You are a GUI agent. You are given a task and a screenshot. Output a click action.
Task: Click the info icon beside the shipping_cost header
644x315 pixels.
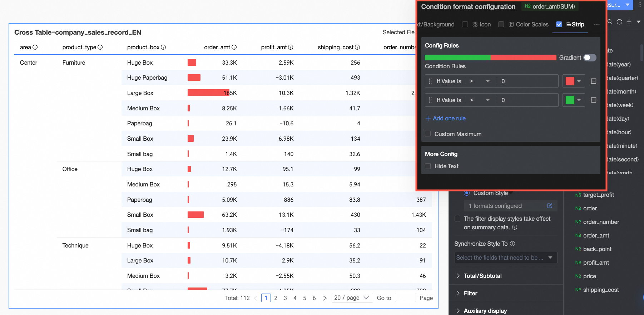coord(357,47)
